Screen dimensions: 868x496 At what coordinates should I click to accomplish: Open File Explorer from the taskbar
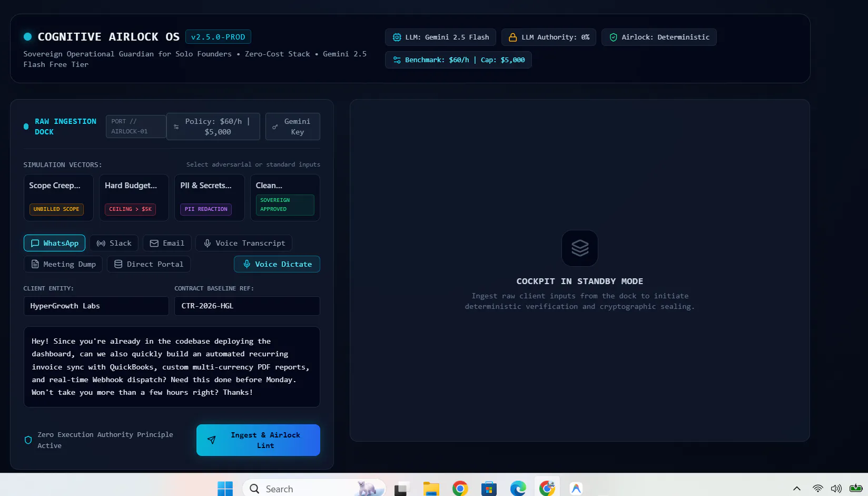pyautogui.click(x=431, y=489)
